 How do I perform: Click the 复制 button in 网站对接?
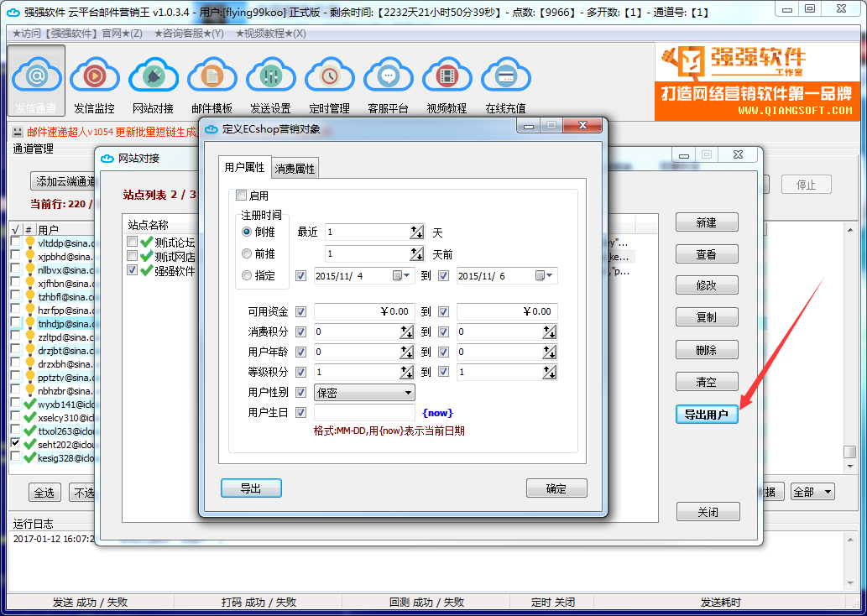[707, 317]
